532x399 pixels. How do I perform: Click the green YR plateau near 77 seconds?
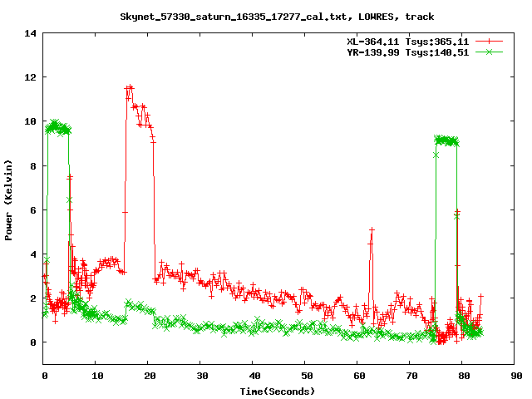point(446,140)
